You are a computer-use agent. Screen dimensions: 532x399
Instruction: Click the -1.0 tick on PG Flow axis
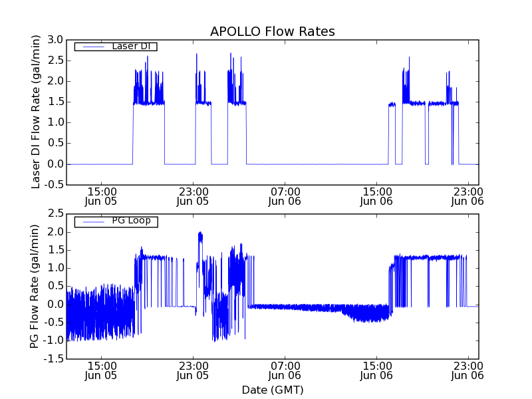pyautogui.click(x=53, y=340)
